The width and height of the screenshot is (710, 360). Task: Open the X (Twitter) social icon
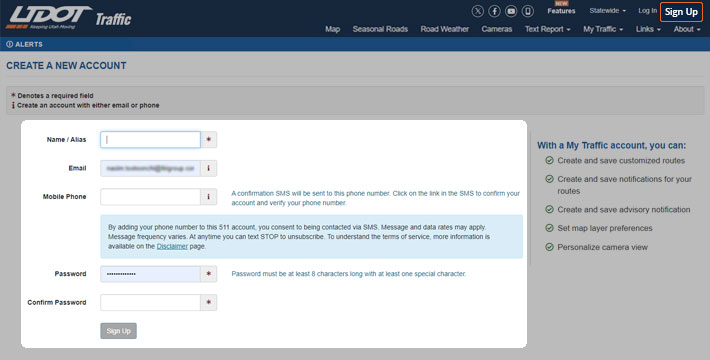coord(477,11)
